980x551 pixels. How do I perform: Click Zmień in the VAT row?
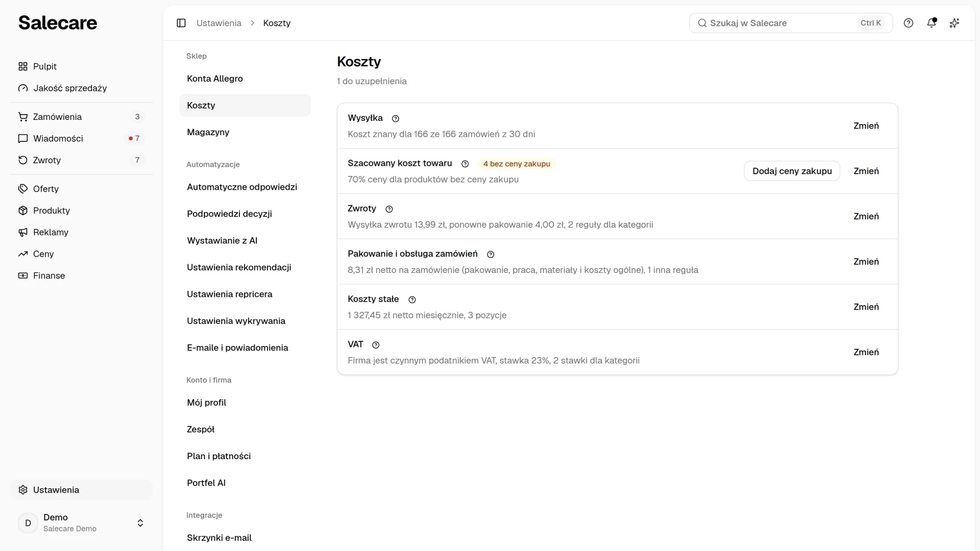(x=866, y=352)
